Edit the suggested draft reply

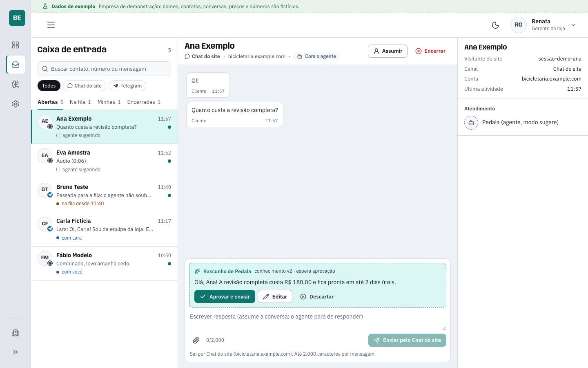[275, 297]
